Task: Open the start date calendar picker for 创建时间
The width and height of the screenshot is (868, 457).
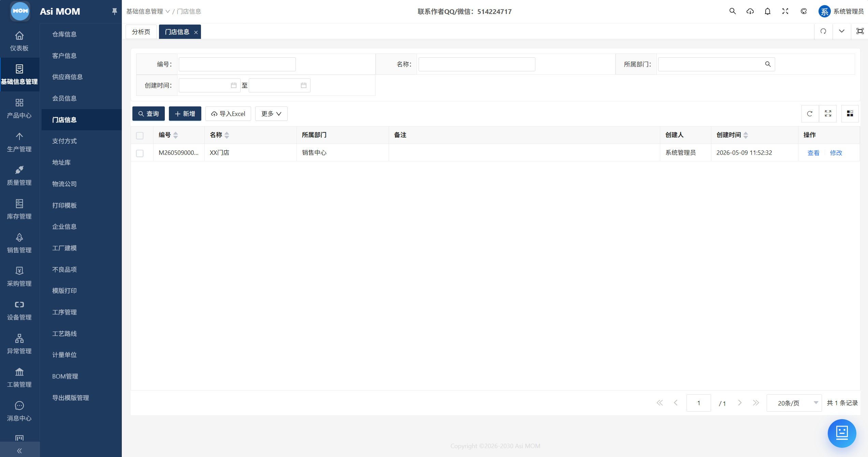Action: (234, 85)
